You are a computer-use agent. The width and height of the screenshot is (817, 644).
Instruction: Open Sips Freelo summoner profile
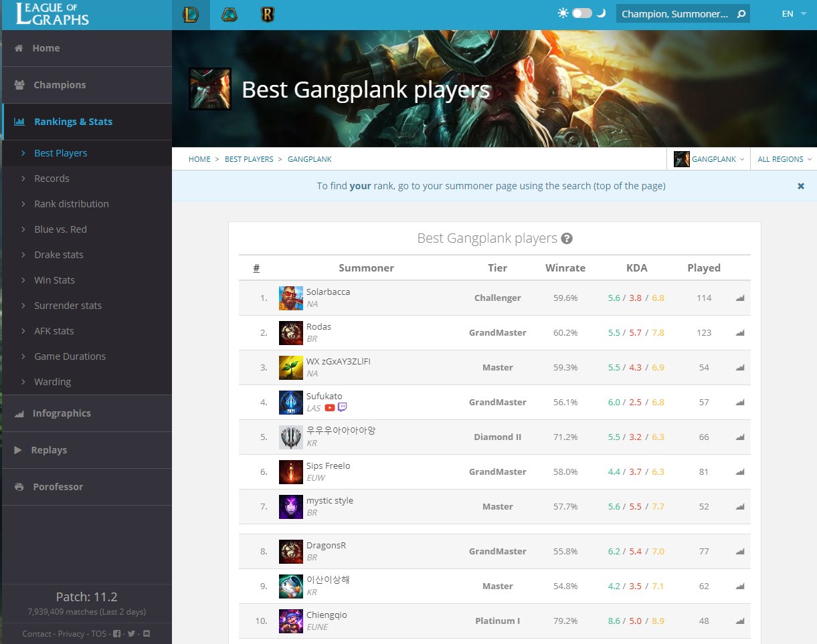click(x=328, y=466)
